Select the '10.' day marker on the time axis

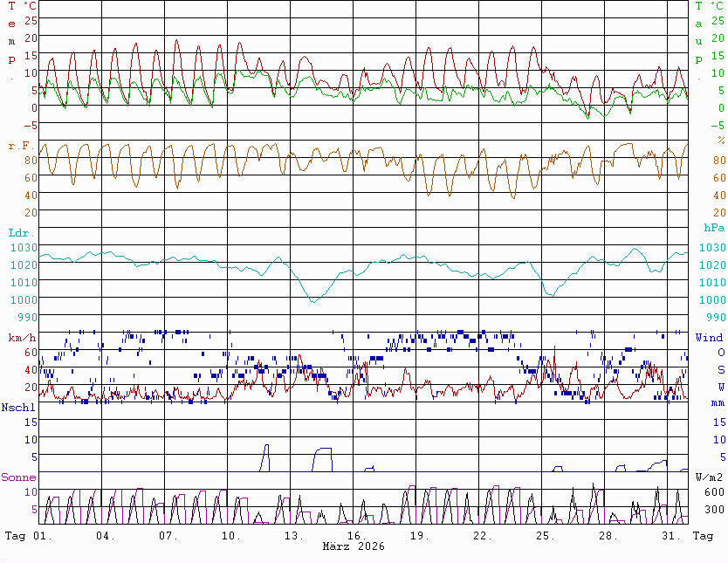click(x=231, y=536)
